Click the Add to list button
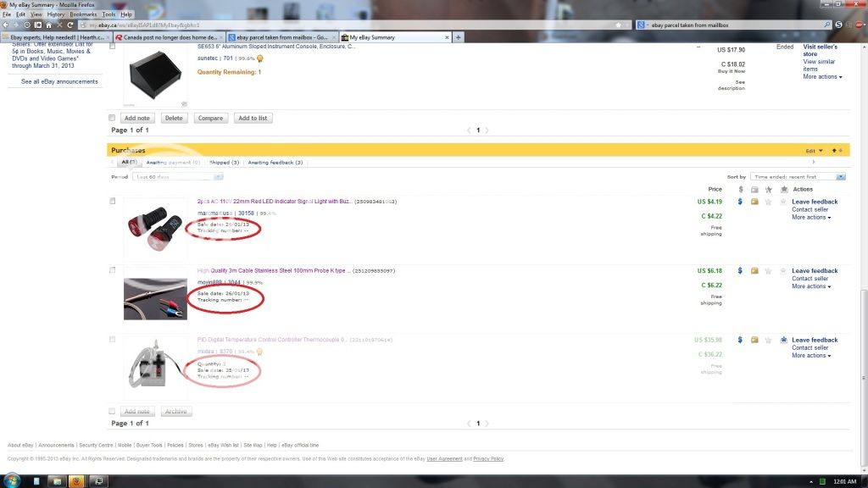The height and width of the screenshot is (488, 868). (x=253, y=118)
